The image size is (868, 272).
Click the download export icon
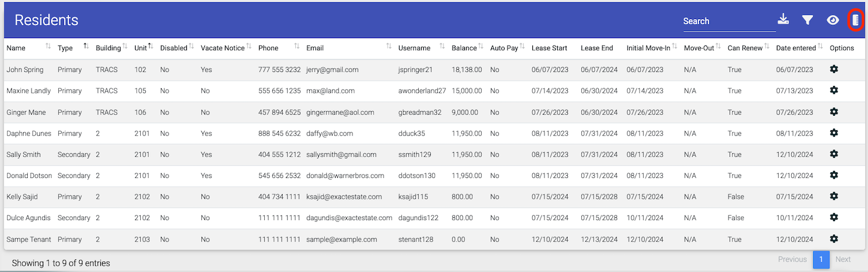coord(783,20)
